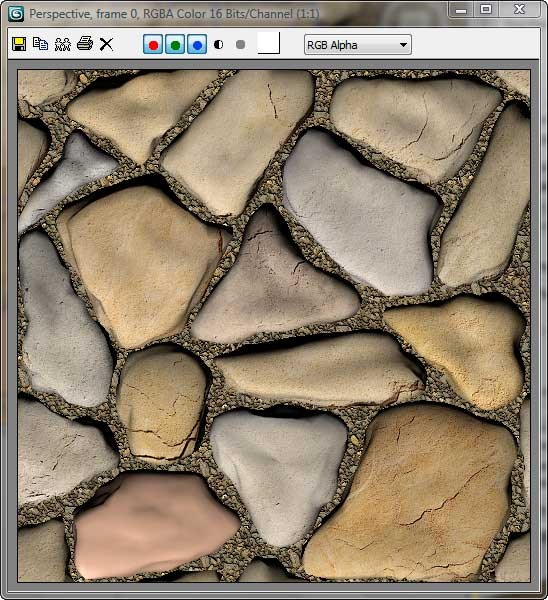The width and height of the screenshot is (548, 600).
Task: Open the window system menu from the title icon
Action: (x=16, y=14)
